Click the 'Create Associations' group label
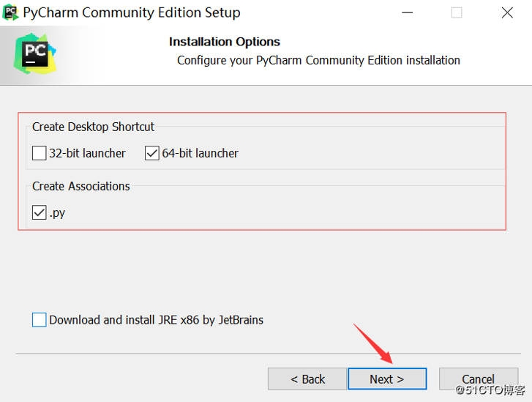This screenshot has width=532, height=402. point(81,186)
